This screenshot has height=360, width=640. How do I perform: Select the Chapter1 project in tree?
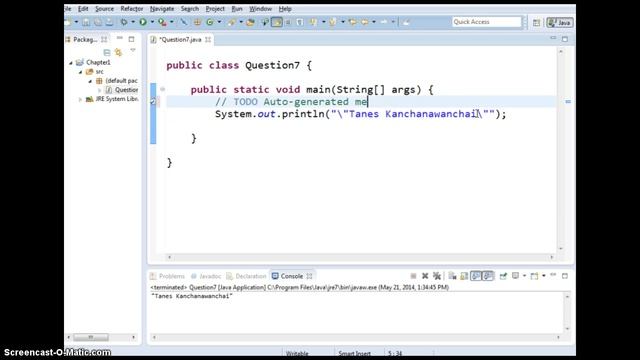pyautogui.click(x=98, y=62)
